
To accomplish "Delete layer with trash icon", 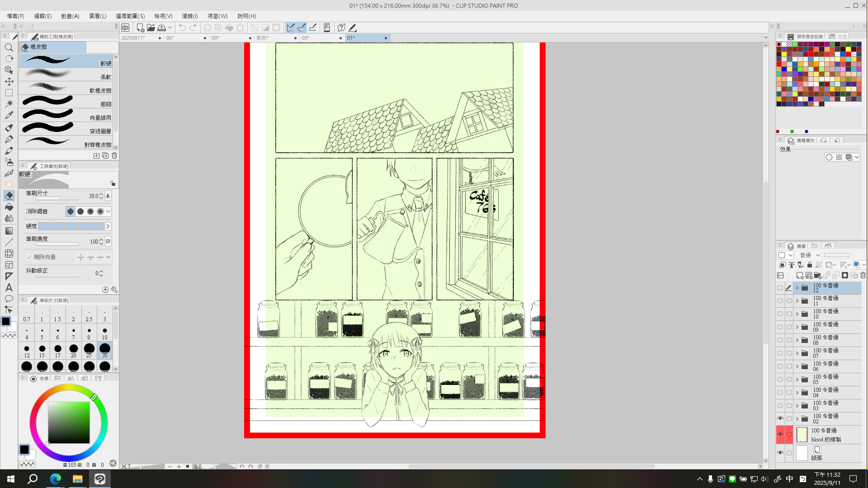I will pyautogui.click(x=863, y=275).
